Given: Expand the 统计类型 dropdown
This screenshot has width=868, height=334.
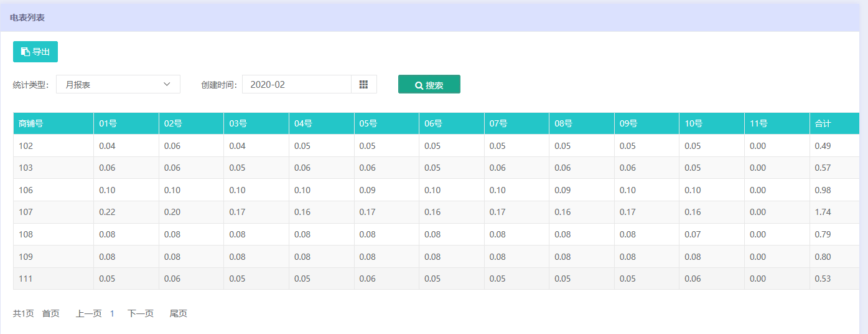Looking at the screenshot, I should 118,84.
